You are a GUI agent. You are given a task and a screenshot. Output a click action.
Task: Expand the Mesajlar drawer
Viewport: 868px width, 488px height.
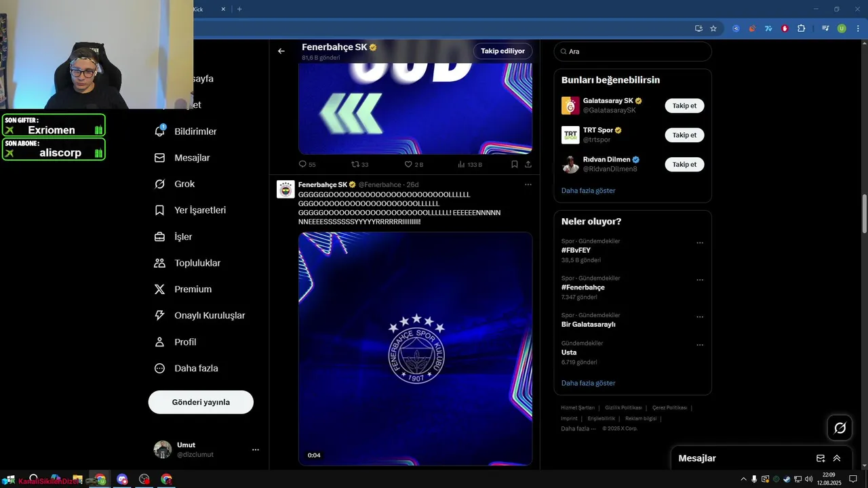(x=837, y=458)
